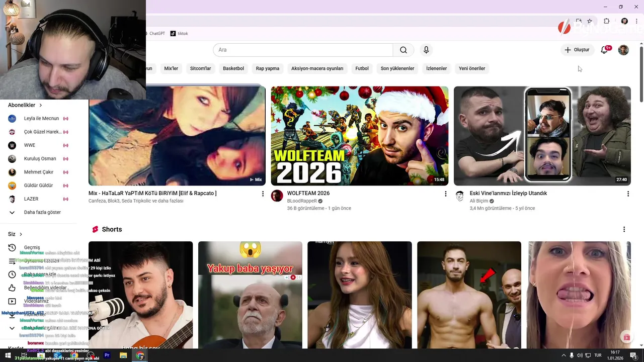Open the Windows notification center

[x=634, y=355]
